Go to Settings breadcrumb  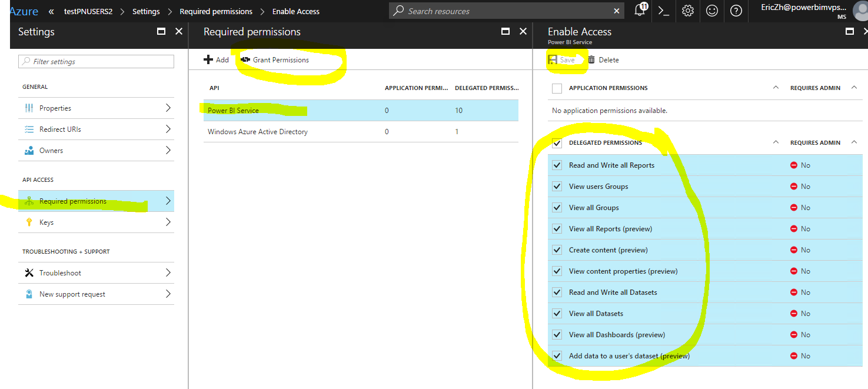146,11
